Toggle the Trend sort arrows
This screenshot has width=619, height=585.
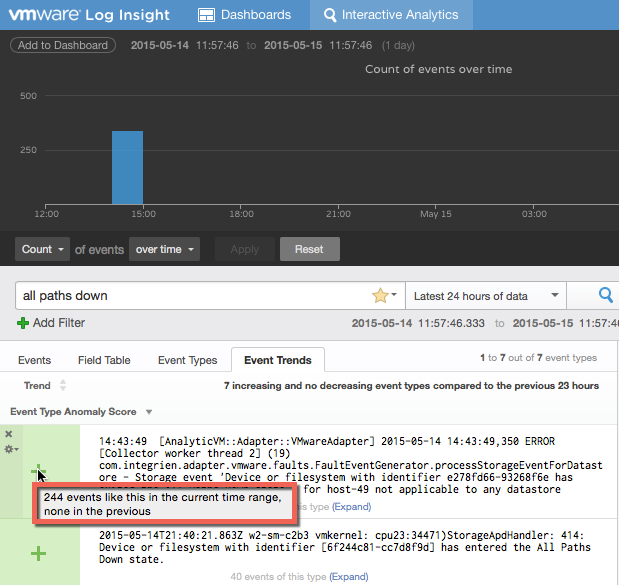[x=63, y=385]
